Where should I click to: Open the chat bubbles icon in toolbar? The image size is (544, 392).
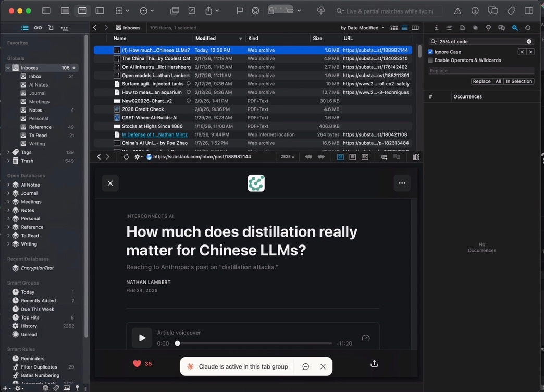click(x=492, y=11)
